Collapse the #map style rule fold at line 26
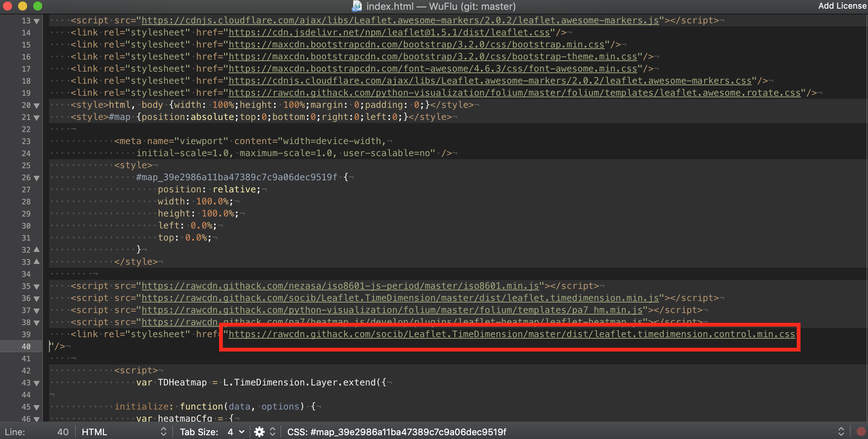 pyautogui.click(x=36, y=178)
